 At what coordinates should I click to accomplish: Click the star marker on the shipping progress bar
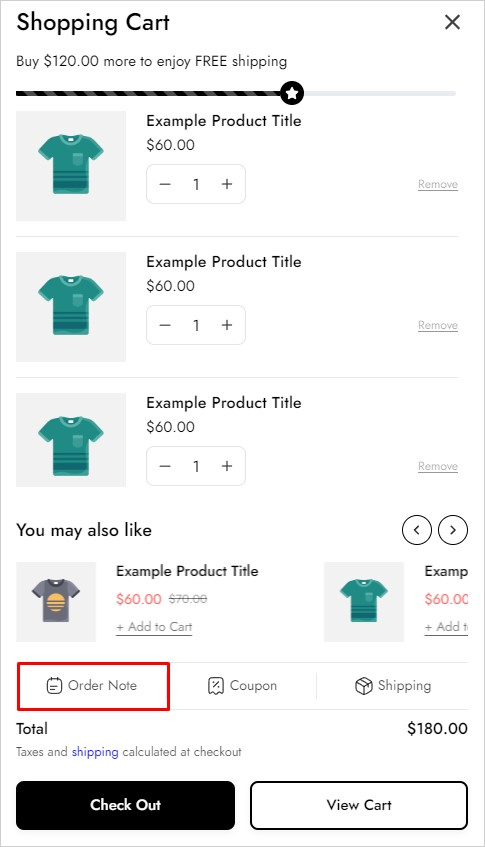pos(292,93)
